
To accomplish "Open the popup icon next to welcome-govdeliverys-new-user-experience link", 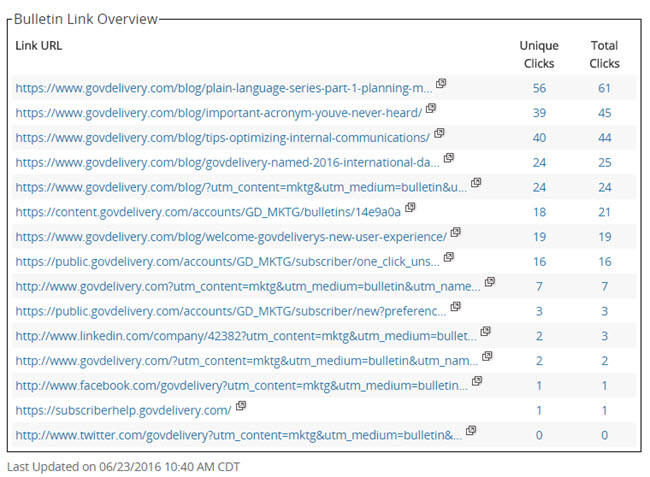I will click(x=455, y=233).
